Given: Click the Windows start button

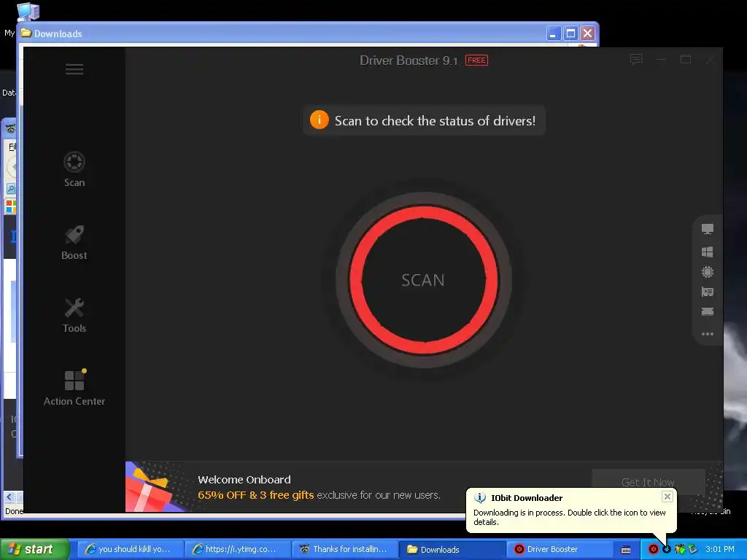Looking at the screenshot, I should [x=35, y=549].
